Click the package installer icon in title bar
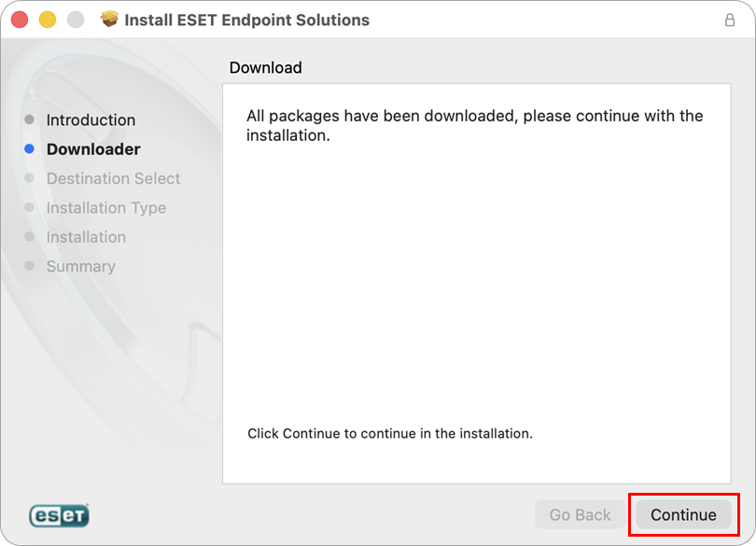 point(109,19)
